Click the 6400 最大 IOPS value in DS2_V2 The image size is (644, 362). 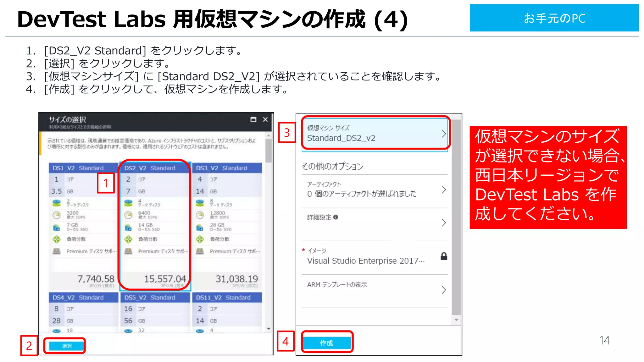pyautogui.click(x=147, y=215)
